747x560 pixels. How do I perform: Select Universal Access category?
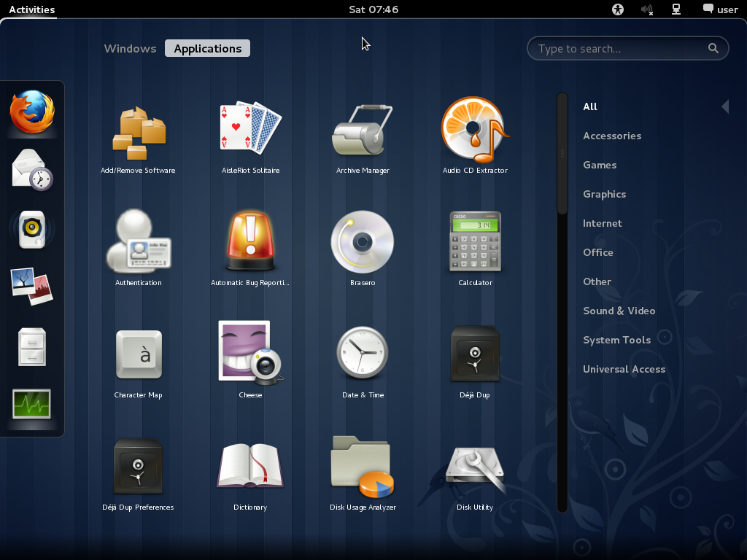coord(624,369)
